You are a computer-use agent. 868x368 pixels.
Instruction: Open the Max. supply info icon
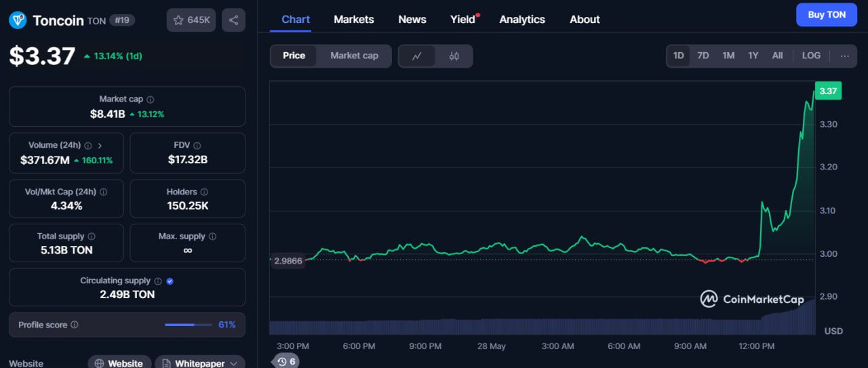[x=212, y=237]
